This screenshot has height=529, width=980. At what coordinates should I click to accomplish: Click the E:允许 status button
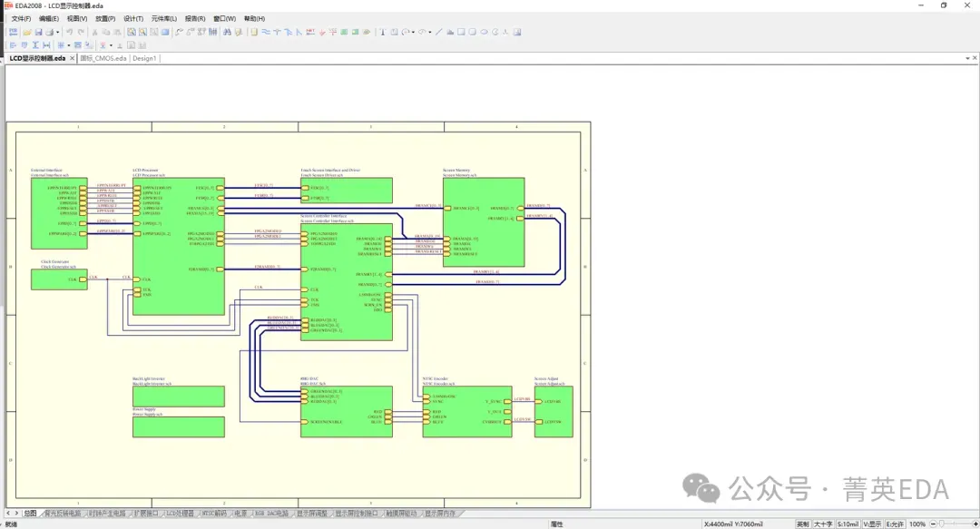[896, 524]
